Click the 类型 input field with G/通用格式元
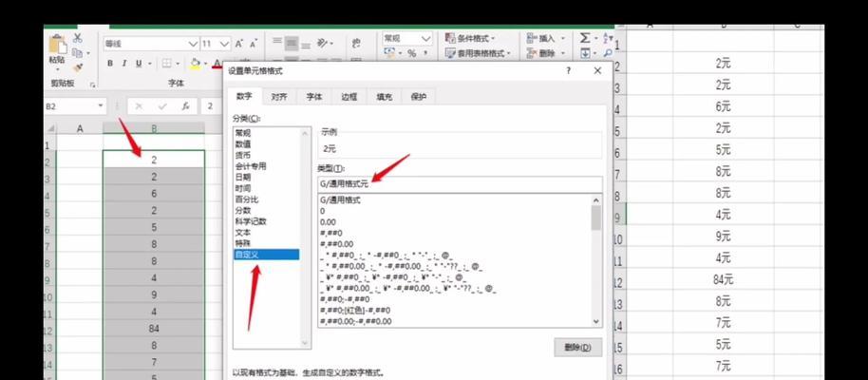Viewport: 868px width, 380px height. [460, 184]
